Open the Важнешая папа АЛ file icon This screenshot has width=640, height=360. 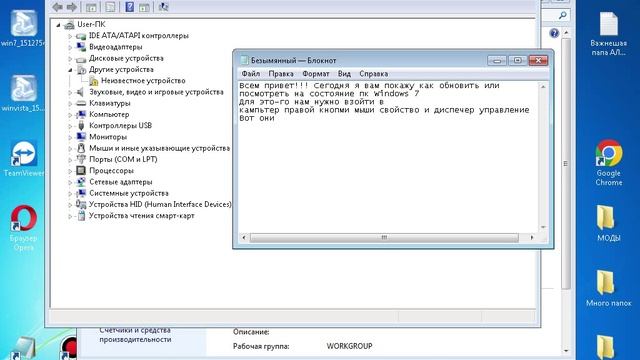[x=609, y=34]
